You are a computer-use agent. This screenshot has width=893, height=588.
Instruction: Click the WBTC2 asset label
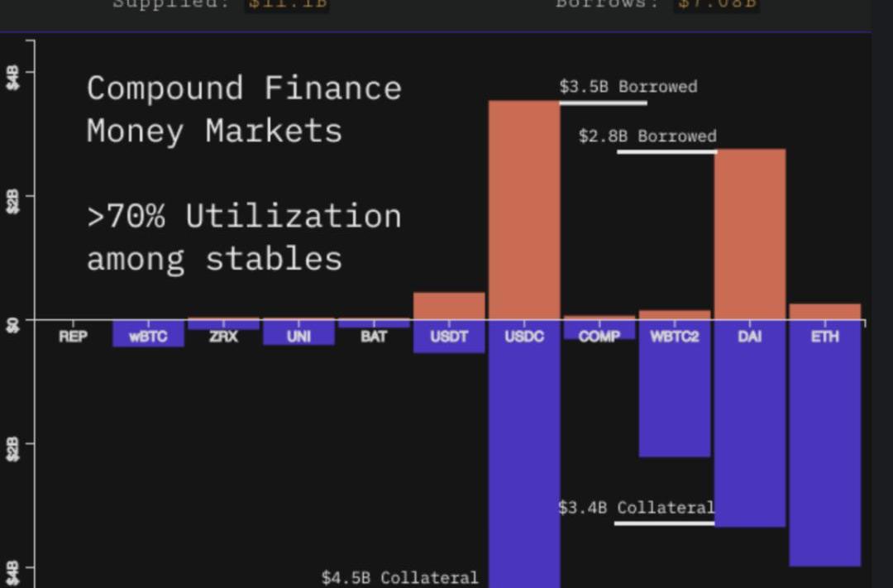(675, 337)
